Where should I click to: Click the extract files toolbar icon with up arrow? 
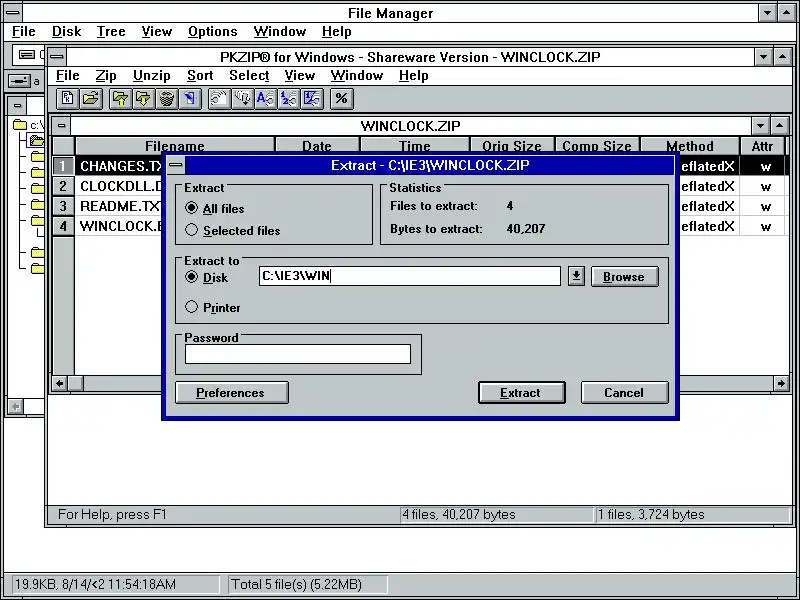[120, 98]
